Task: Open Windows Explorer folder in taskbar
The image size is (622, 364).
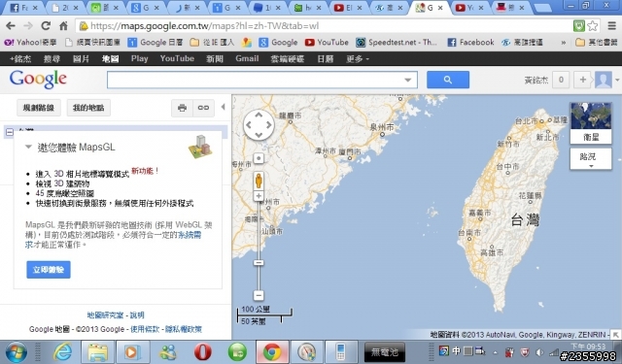Action: pyautogui.click(x=98, y=351)
